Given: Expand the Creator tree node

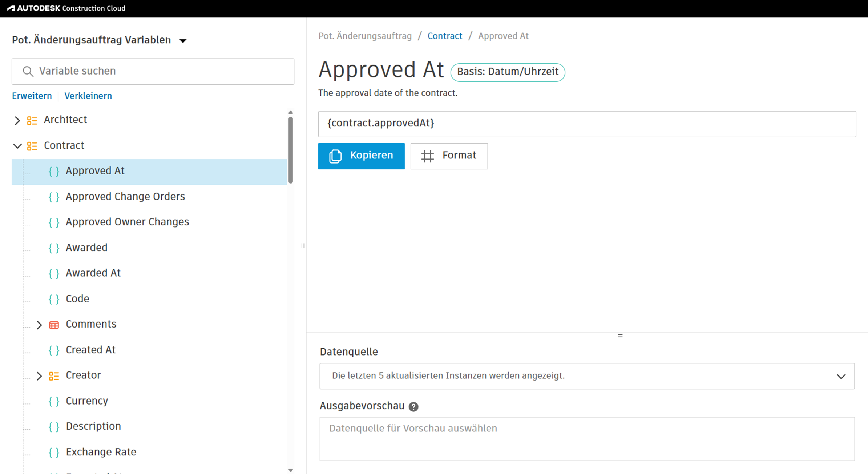Looking at the screenshot, I should coord(39,376).
